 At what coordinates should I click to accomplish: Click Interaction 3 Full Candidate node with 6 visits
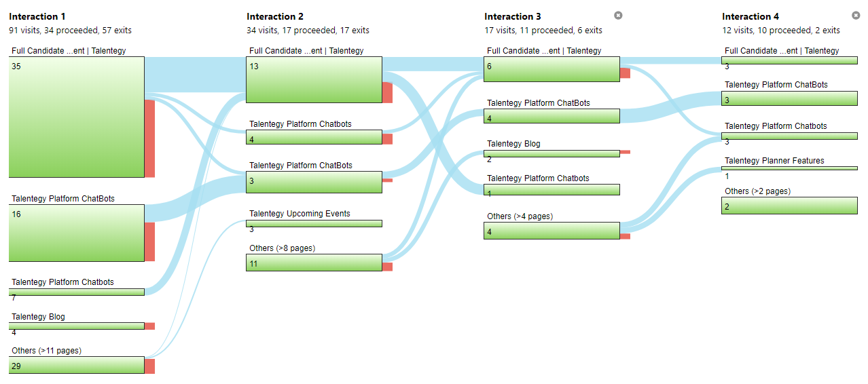click(552, 69)
